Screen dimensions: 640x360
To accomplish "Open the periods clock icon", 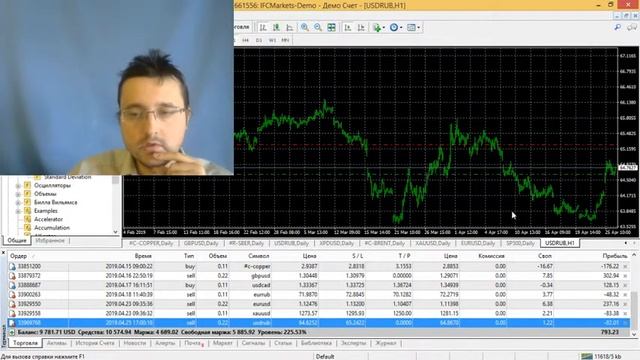I will [393, 27].
